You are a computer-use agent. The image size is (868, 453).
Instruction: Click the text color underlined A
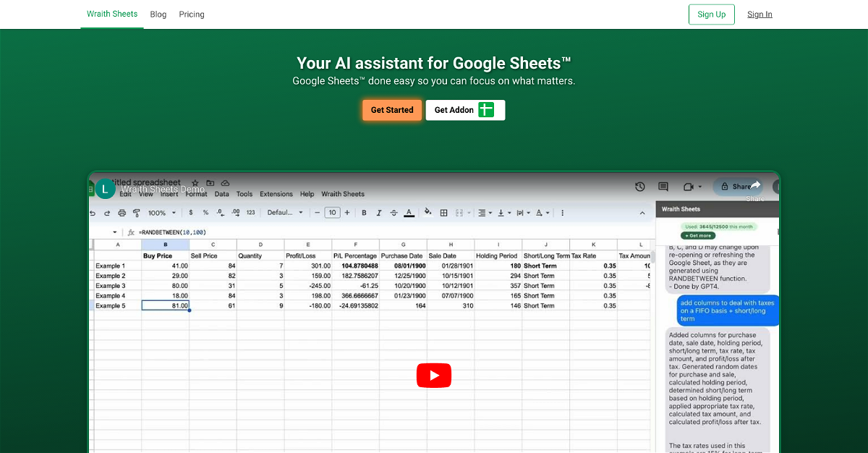[x=409, y=213]
